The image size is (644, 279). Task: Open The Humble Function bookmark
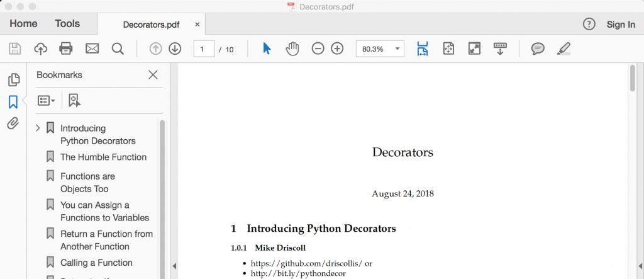(103, 157)
